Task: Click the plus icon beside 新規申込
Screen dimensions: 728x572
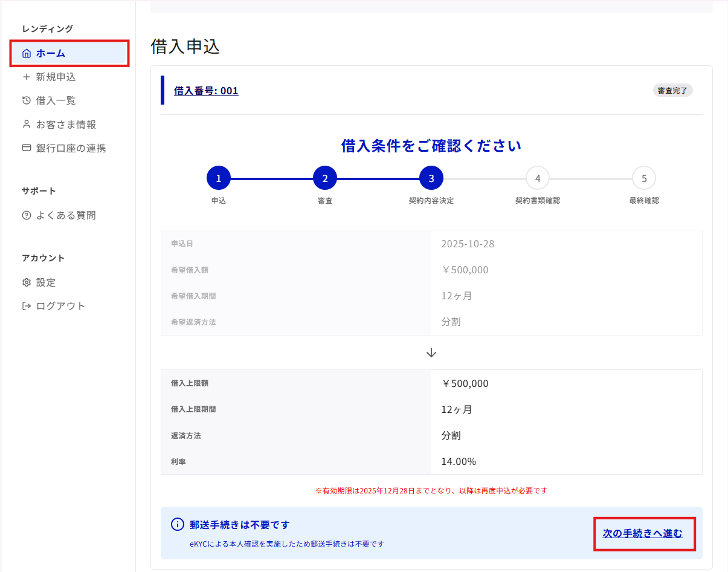Action: [26, 77]
